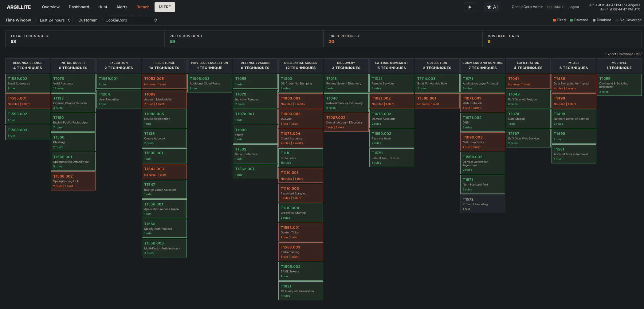Open T1059 Command & Scripting Interpreter card
The image size is (644, 309).
click(x=619, y=85)
